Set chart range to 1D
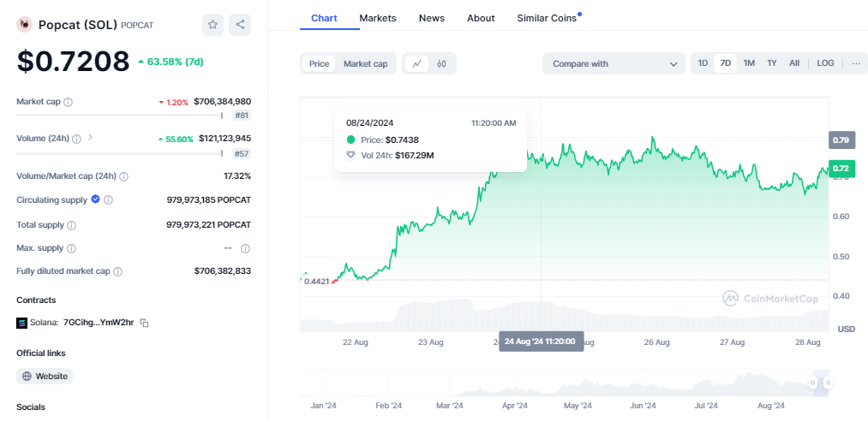The image size is (868, 422). click(x=703, y=63)
